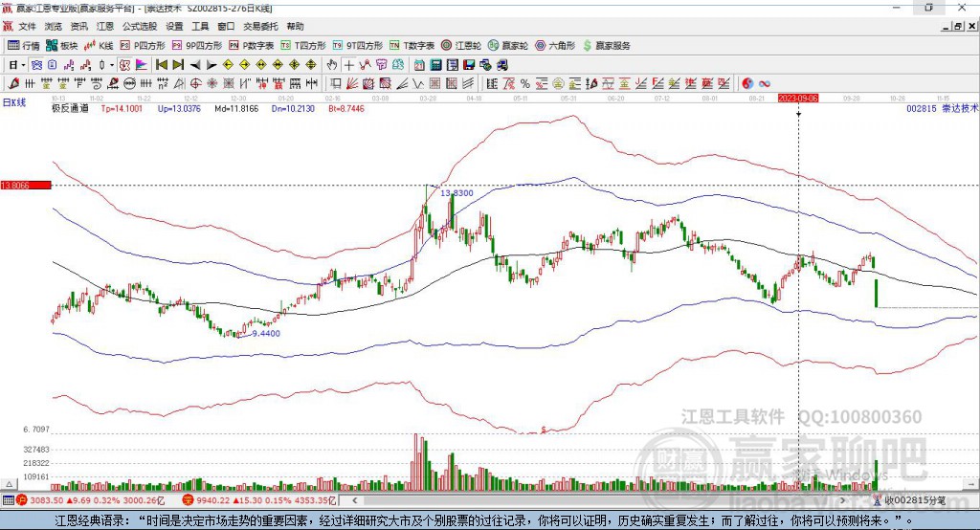The image size is (980, 530).
Task: Open the 行情 market quotes view
Action: coord(23,46)
